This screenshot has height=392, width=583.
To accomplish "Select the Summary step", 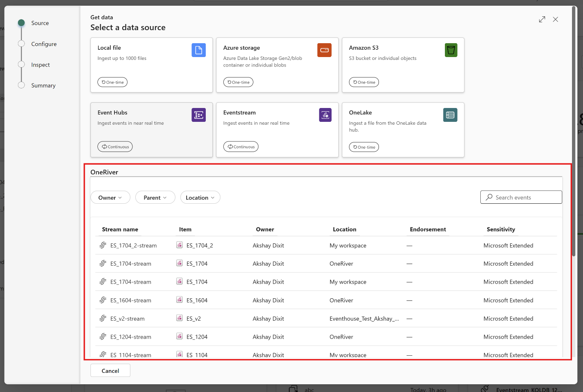I will 43,86.
